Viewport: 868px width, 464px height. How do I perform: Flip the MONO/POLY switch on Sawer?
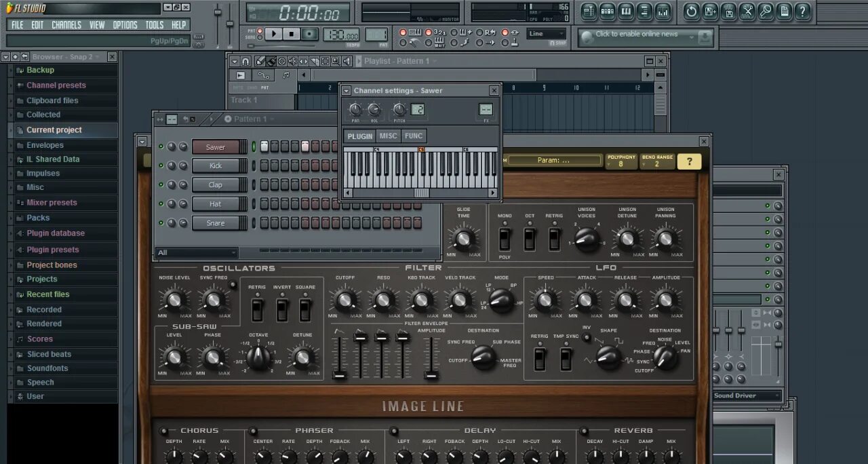[x=504, y=239]
